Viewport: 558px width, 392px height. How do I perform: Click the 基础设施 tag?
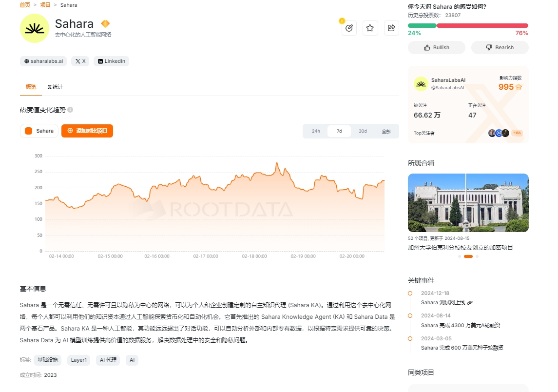(48, 360)
